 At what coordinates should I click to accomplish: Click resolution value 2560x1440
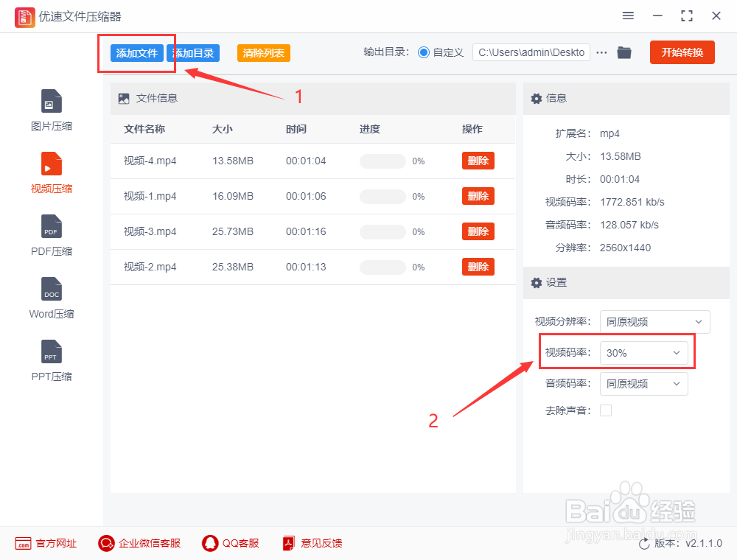tap(625, 248)
